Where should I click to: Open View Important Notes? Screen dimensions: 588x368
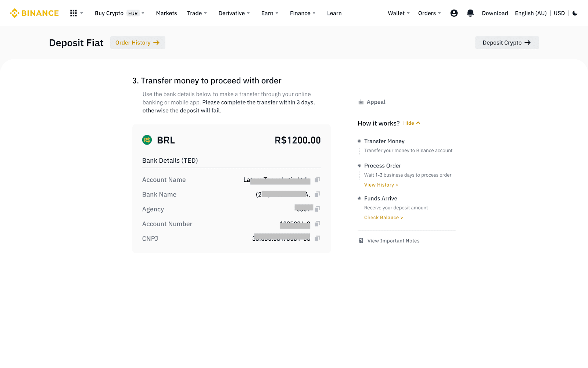point(393,241)
